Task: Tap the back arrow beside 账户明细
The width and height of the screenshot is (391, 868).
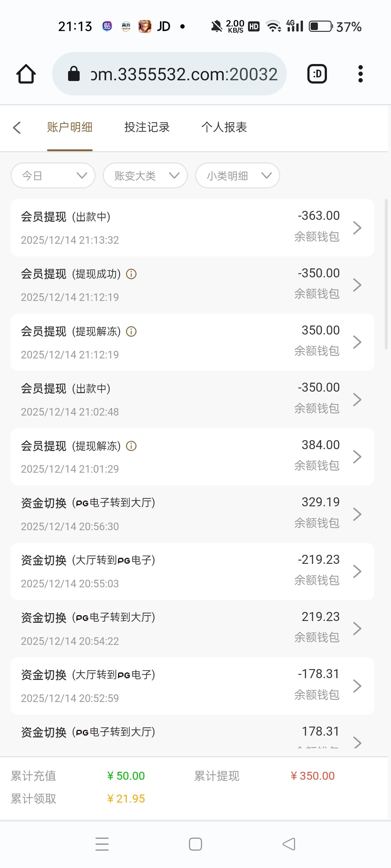Action: (17, 127)
